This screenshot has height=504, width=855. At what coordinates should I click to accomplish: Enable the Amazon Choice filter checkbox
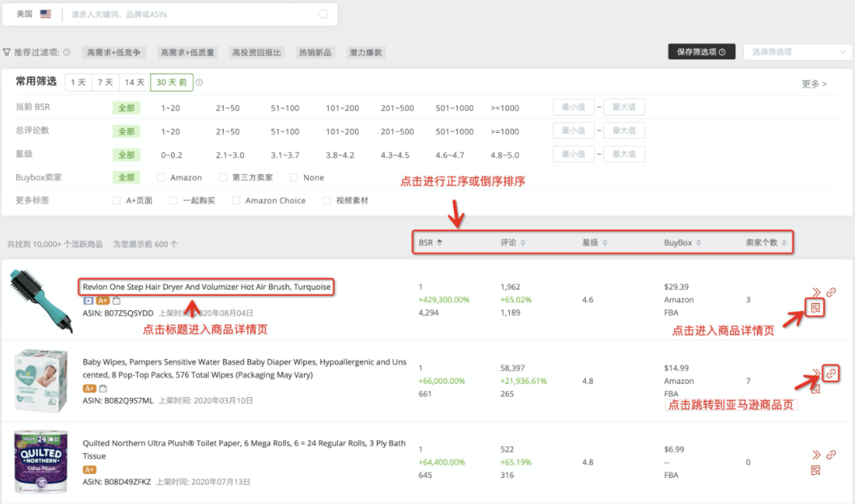coord(234,200)
